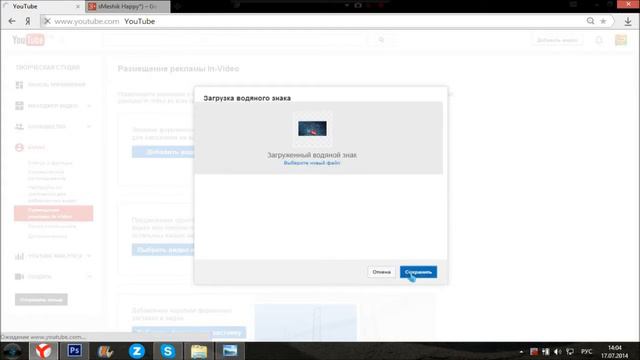The image size is (640, 360).
Task: Open File Explorer folder on taskbar
Action: pyautogui.click(x=199, y=351)
